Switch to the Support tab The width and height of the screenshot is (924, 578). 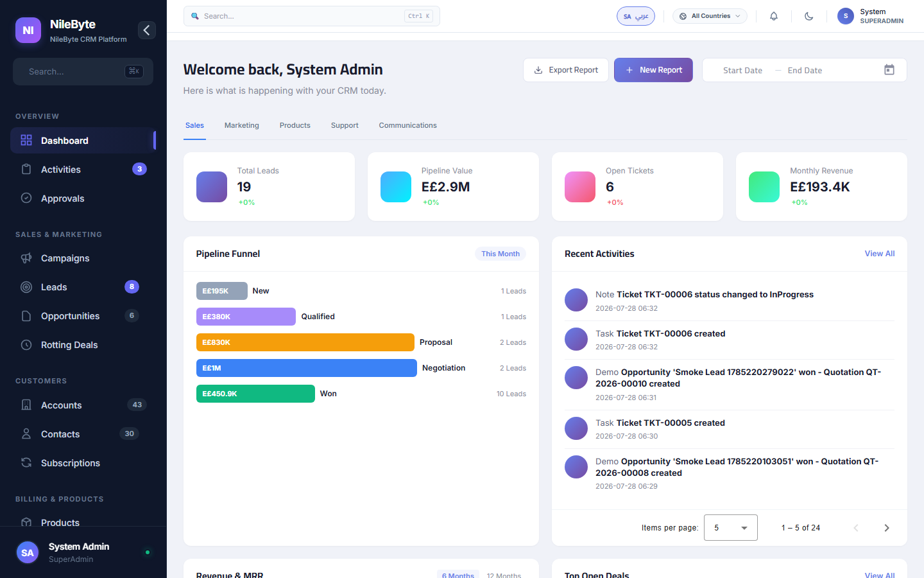pos(345,125)
